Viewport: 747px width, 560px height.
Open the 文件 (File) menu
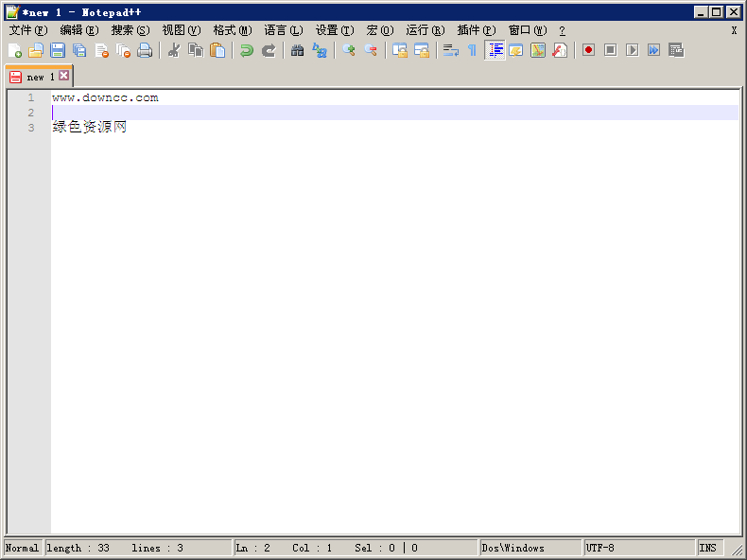[27, 30]
